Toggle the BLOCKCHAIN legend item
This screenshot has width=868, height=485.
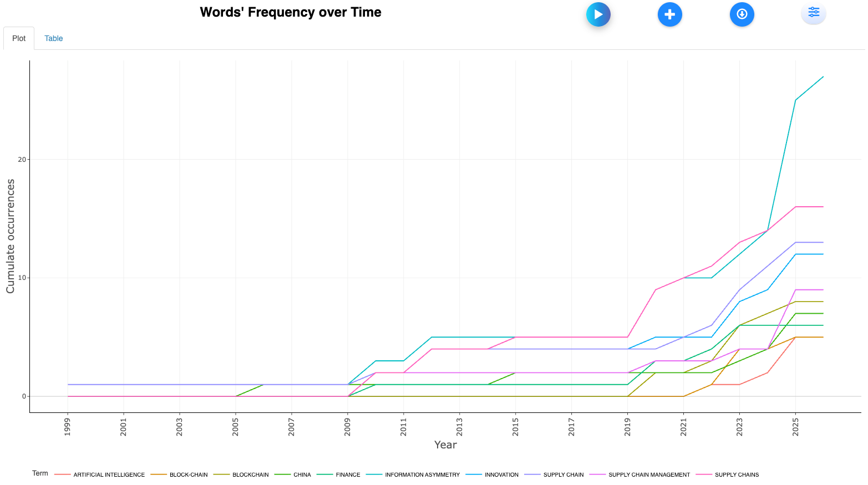click(250, 475)
